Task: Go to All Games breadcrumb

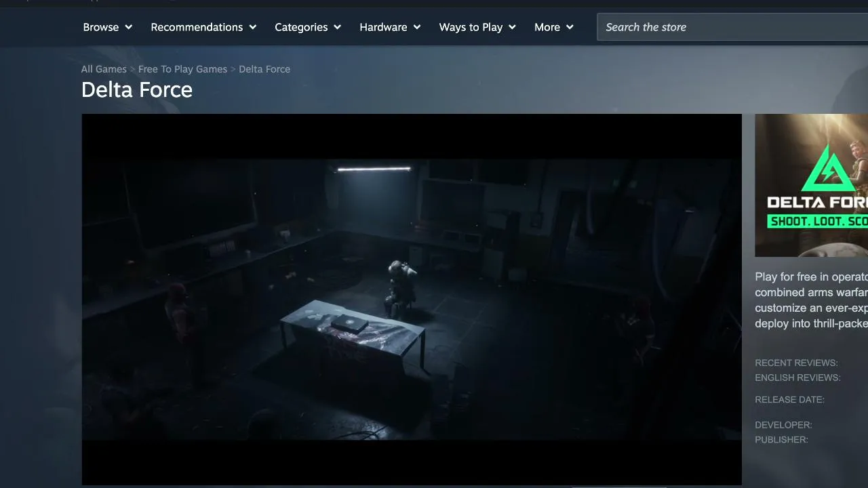Action: pos(104,69)
